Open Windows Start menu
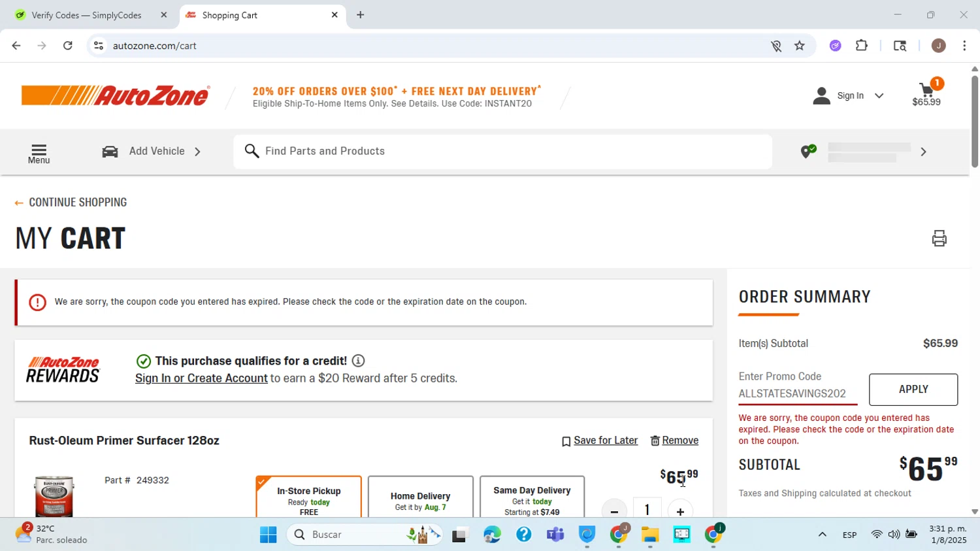980x551 pixels. (x=268, y=535)
